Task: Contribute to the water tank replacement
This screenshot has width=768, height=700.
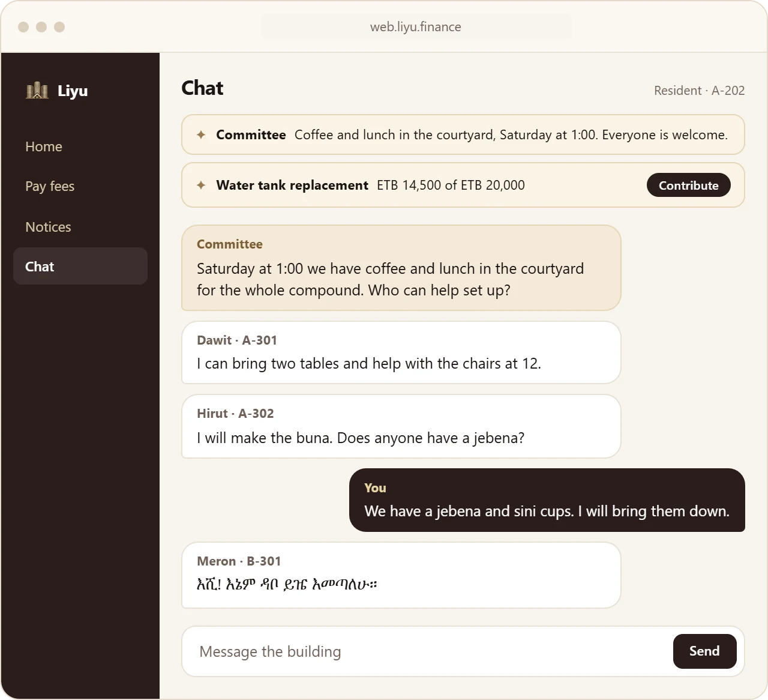Action: click(688, 185)
